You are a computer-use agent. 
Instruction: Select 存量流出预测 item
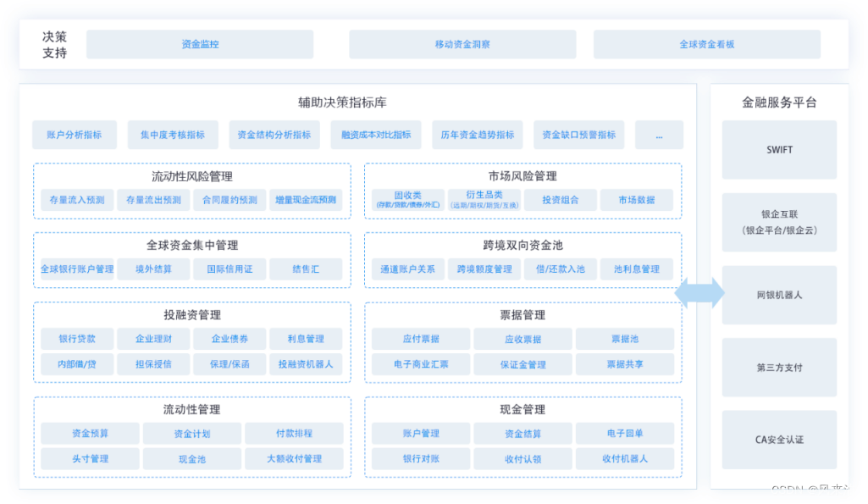153,200
